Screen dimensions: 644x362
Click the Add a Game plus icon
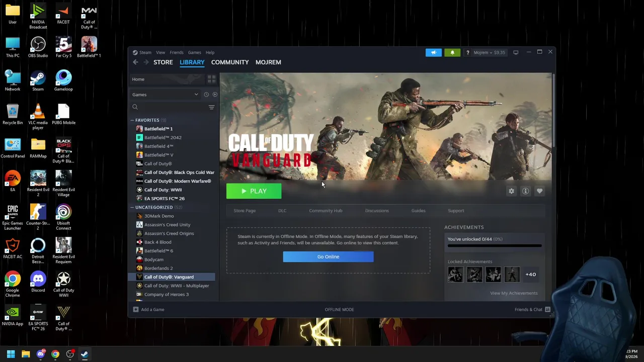pyautogui.click(x=136, y=310)
